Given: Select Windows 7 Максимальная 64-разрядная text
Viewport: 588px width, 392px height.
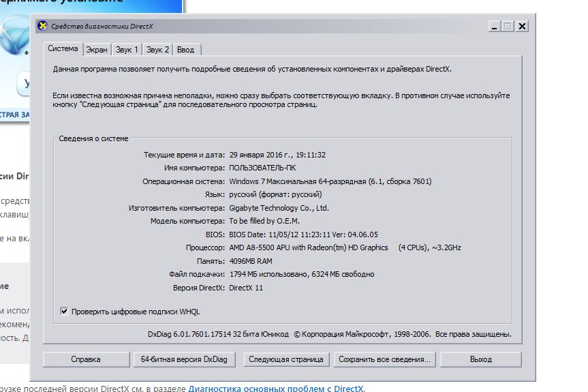Looking at the screenshot, I should [x=330, y=181].
